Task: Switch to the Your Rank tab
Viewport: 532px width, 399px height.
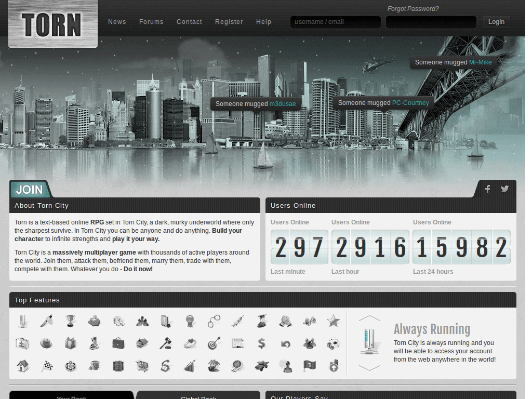Action: click(x=72, y=395)
